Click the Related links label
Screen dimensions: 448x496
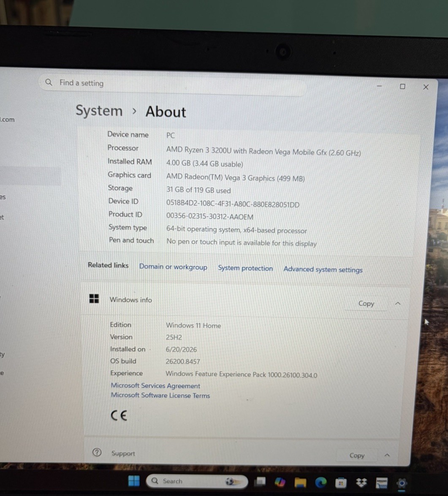(x=108, y=265)
